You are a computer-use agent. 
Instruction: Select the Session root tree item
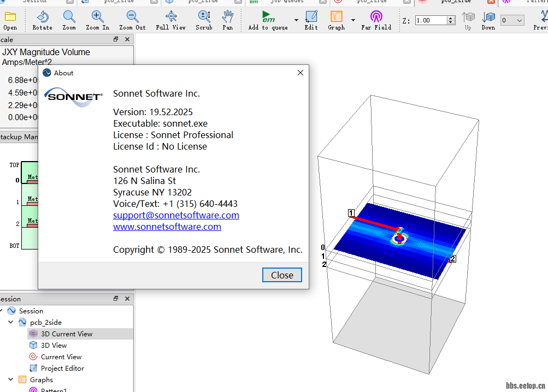click(x=31, y=311)
